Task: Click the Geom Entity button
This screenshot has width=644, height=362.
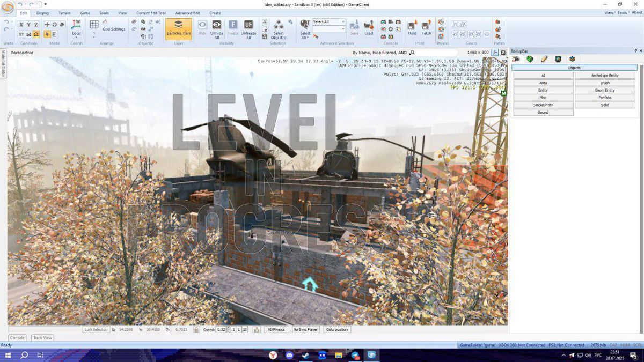Action: [x=605, y=91]
